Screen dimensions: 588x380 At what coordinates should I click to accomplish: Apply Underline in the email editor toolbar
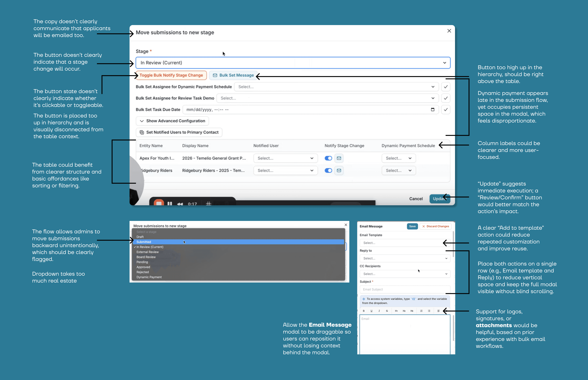click(x=371, y=311)
